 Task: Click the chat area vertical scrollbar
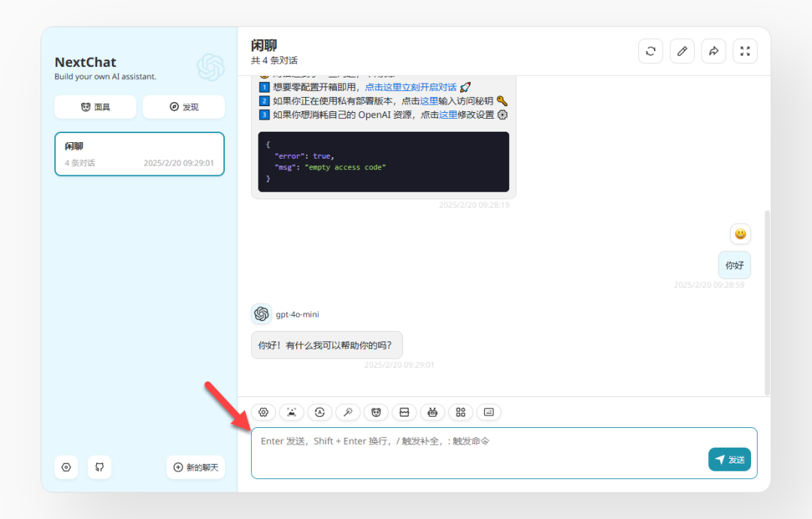(767, 302)
